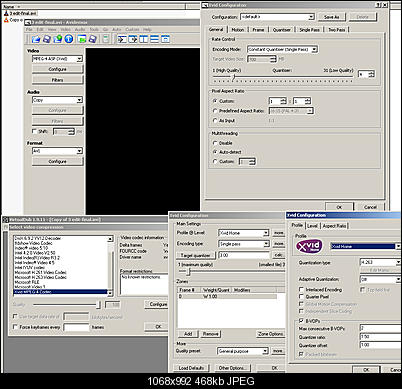
Task: Click the Calculator icon in Avidemux toolbar
Action: (105, 39)
